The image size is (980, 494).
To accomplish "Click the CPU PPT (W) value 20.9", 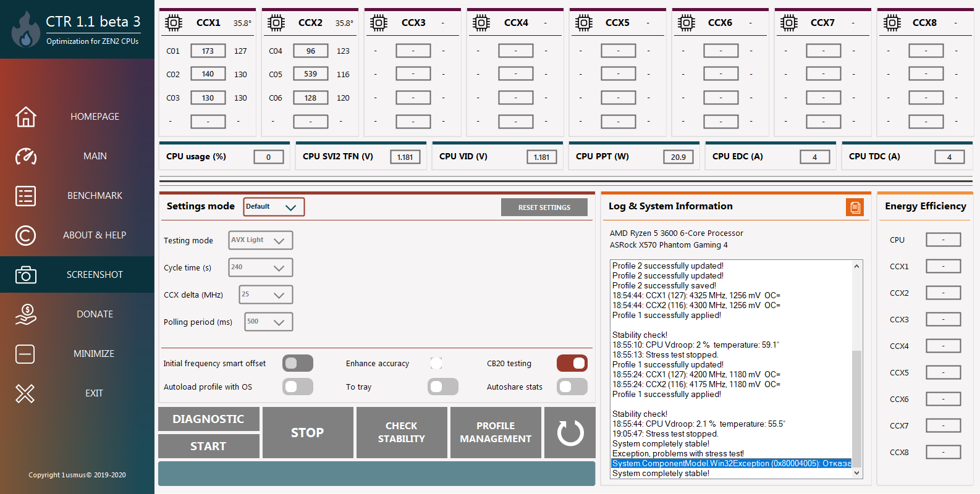I will pyautogui.click(x=678, y=157).
